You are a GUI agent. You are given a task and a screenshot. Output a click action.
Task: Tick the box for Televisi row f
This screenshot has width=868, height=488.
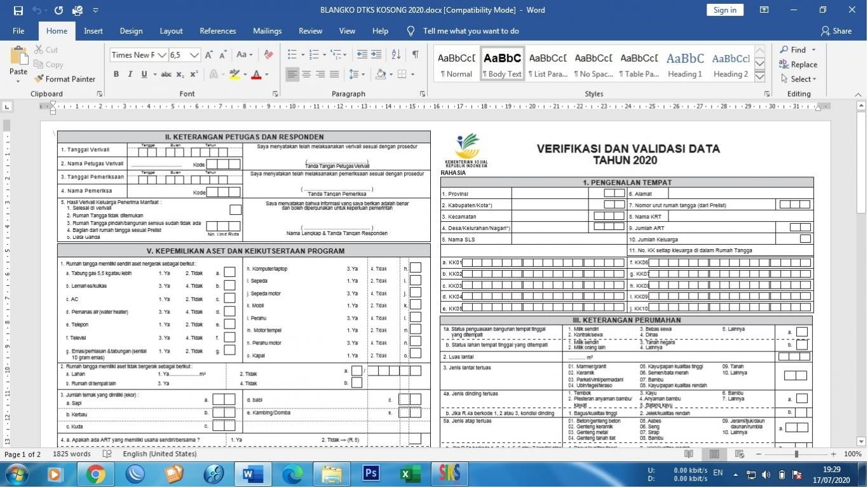click(229, 337)
